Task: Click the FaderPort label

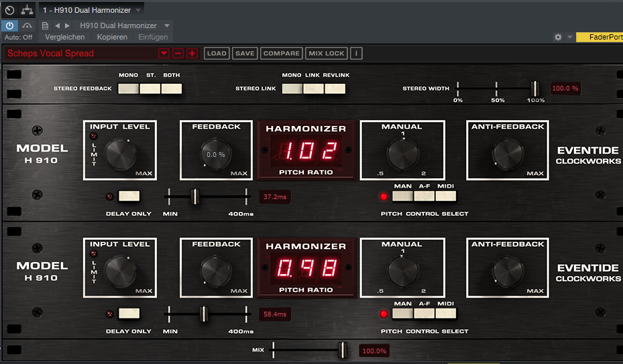Action: pyautogui.click(x=600, y=37)
